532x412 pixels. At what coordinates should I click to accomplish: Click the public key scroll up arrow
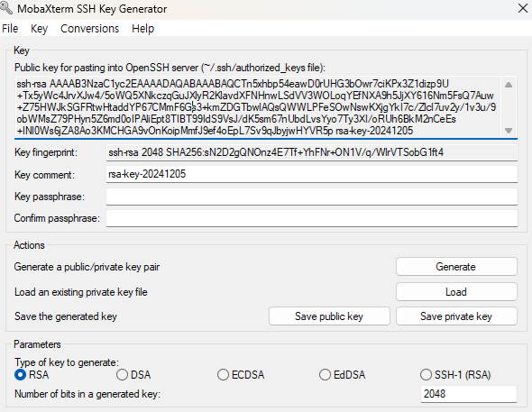pyautogui.click(x=509, y=85)
